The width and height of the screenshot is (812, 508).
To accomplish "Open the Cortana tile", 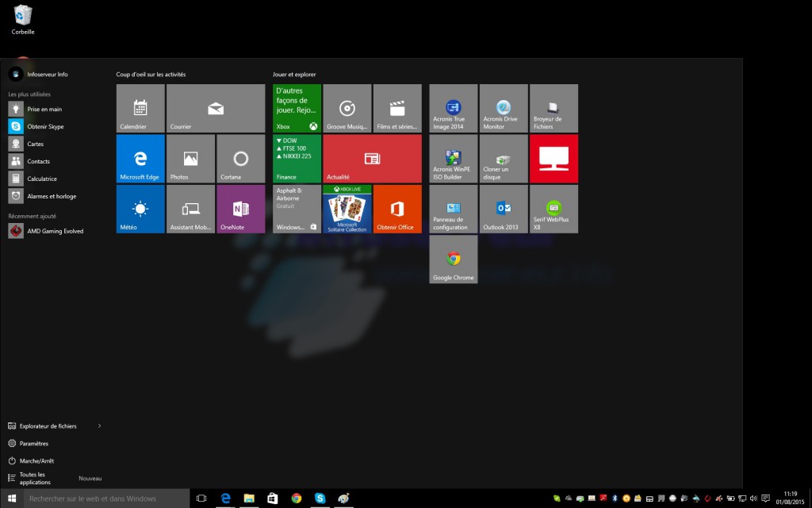I will click(x=241, y=159).
